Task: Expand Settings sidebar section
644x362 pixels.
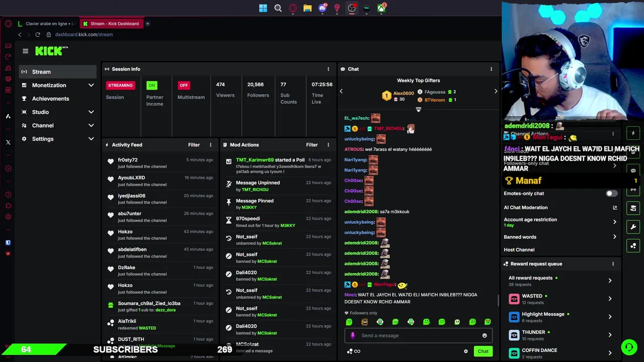Action: 91,139
